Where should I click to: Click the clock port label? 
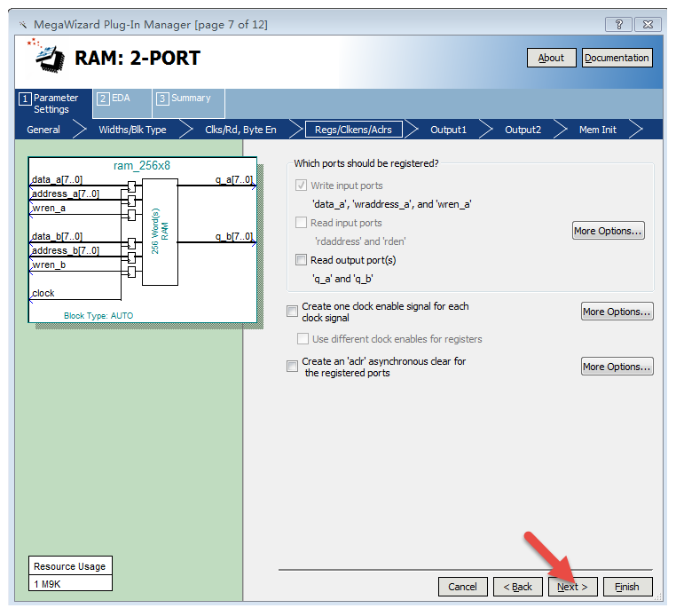[43, 293]
